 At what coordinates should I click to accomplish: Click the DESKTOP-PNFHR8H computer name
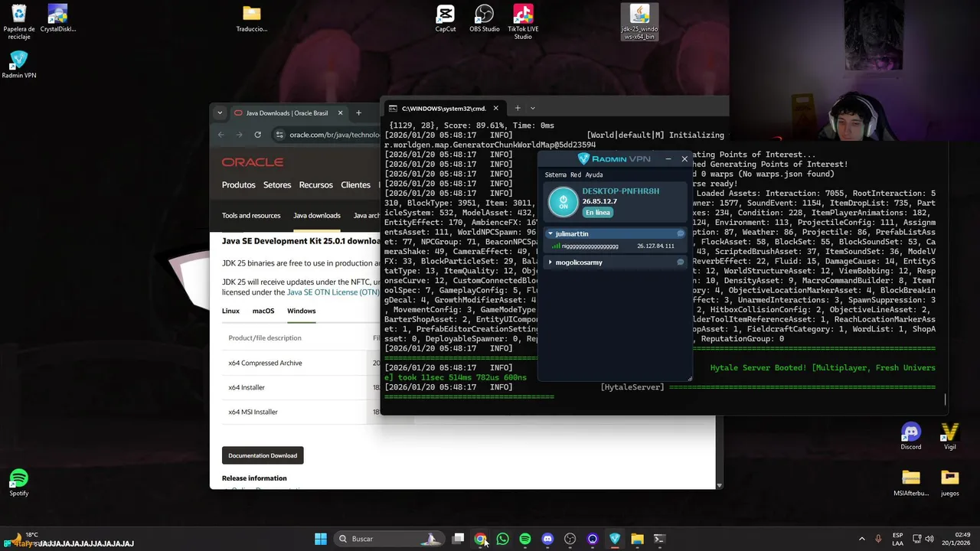coord(620,191)
